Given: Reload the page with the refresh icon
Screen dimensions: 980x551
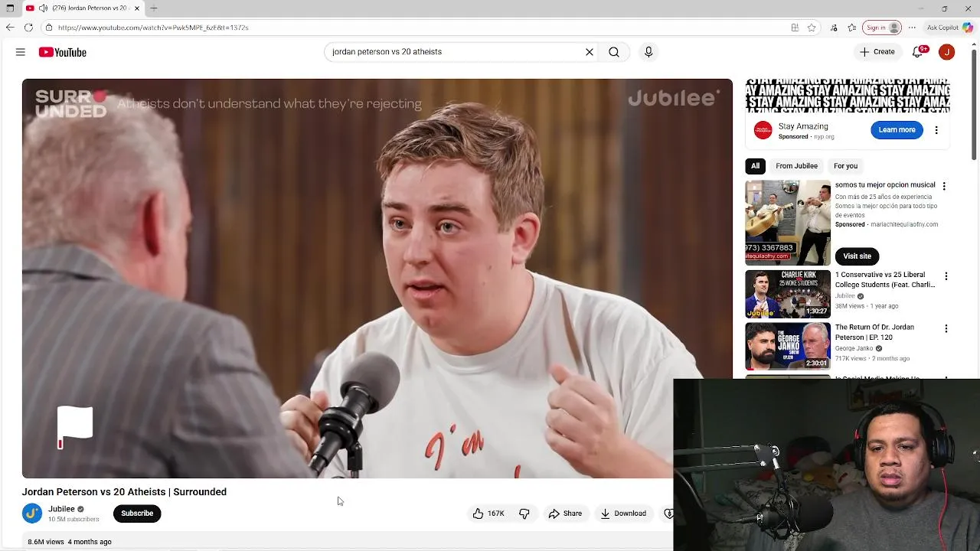Looking at the screenshot, I should [x=28, y=28].
